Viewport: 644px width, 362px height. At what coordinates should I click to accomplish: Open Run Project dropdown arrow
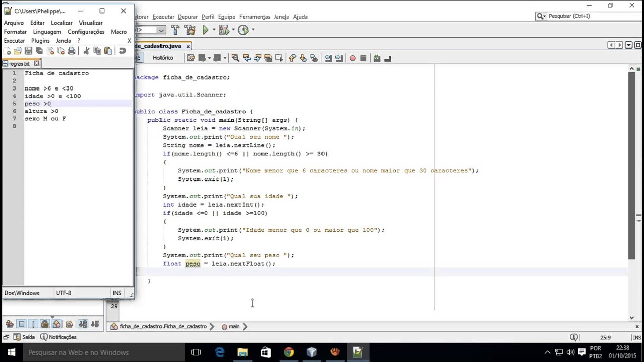pyautogui.click(x=214, y=30)
